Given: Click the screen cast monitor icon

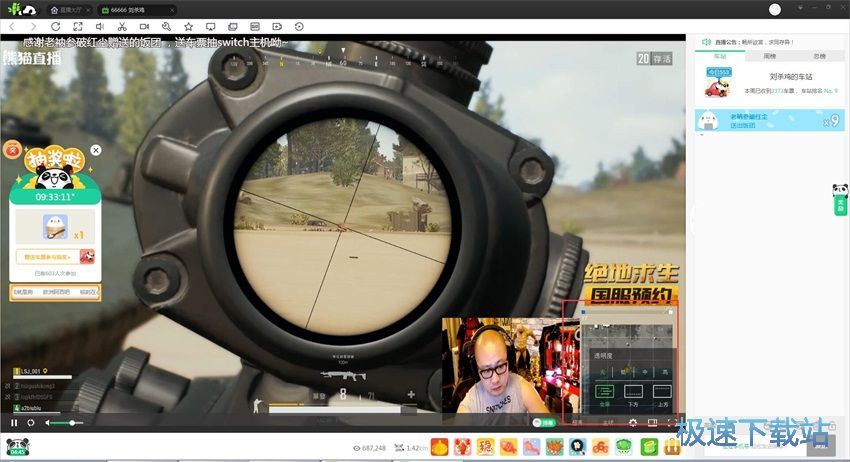Looking at the screenshot, I should pyautogui.click(x=210, y=27).
